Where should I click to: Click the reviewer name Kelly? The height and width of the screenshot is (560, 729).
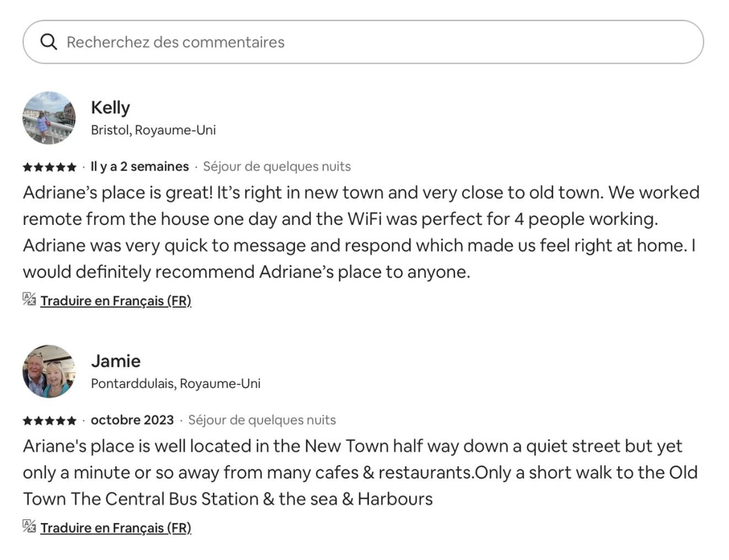pos(110,107)
